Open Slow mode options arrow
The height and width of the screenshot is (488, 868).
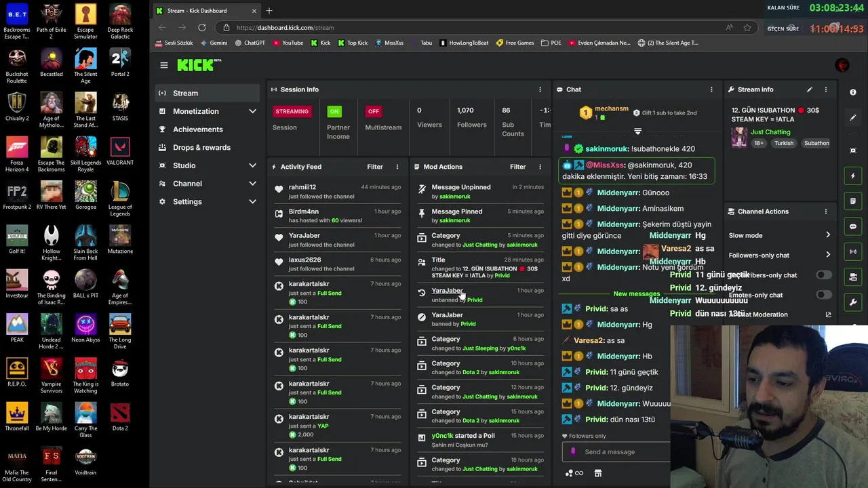pyautogui.click(x=828, y=235)
